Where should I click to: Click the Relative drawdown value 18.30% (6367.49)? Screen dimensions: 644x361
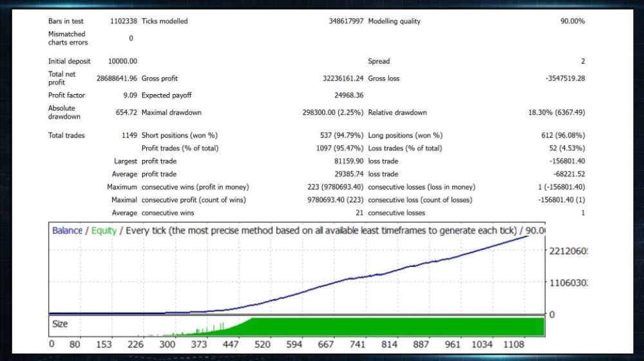[x=556, y=112]
